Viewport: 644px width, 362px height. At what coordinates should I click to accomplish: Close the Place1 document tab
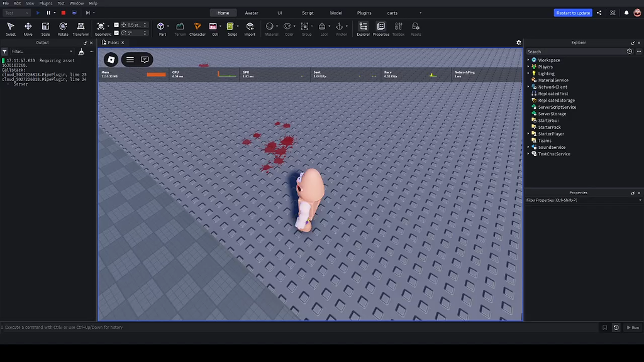[x=123, y=43]
